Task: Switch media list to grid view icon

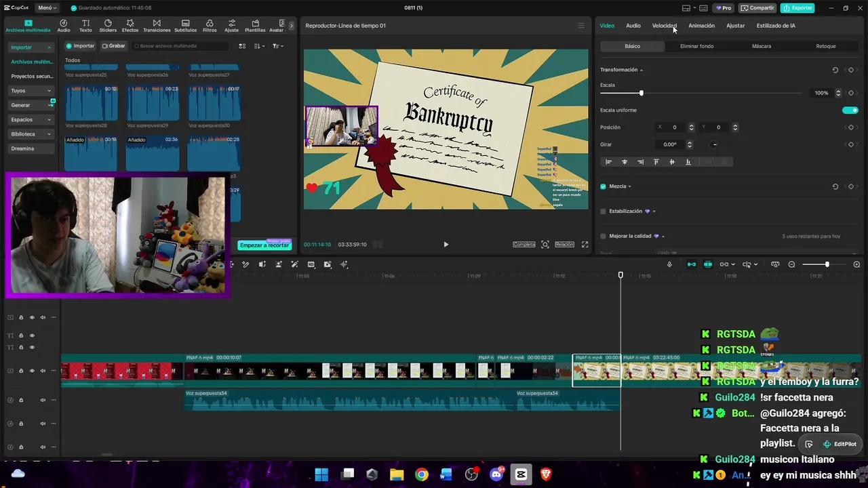Action: tap(242, 46)
